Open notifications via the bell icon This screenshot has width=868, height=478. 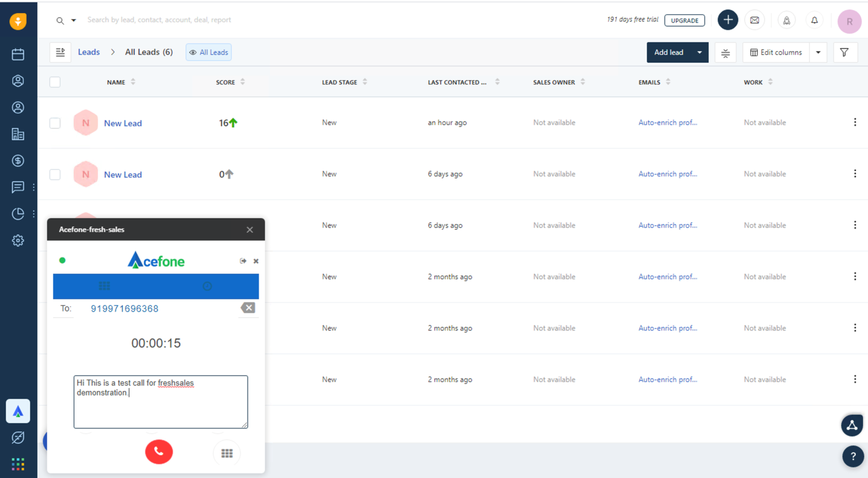coord(814,20)
